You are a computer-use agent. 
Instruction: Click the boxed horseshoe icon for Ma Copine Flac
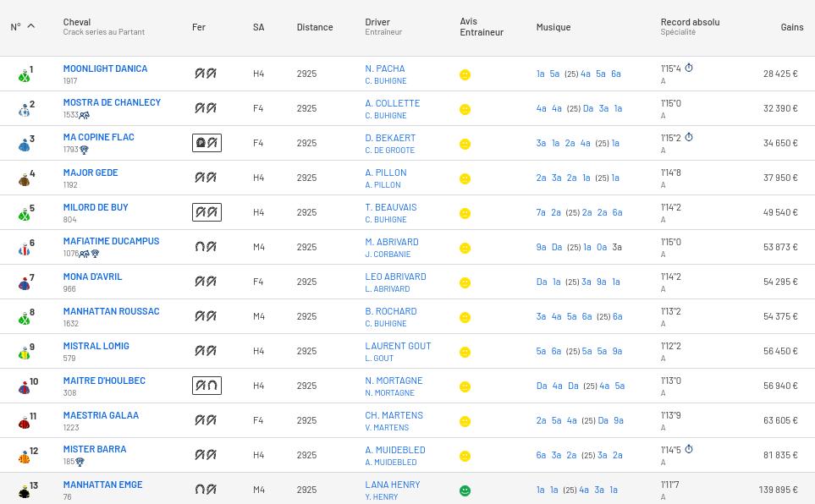coord(207,143)
